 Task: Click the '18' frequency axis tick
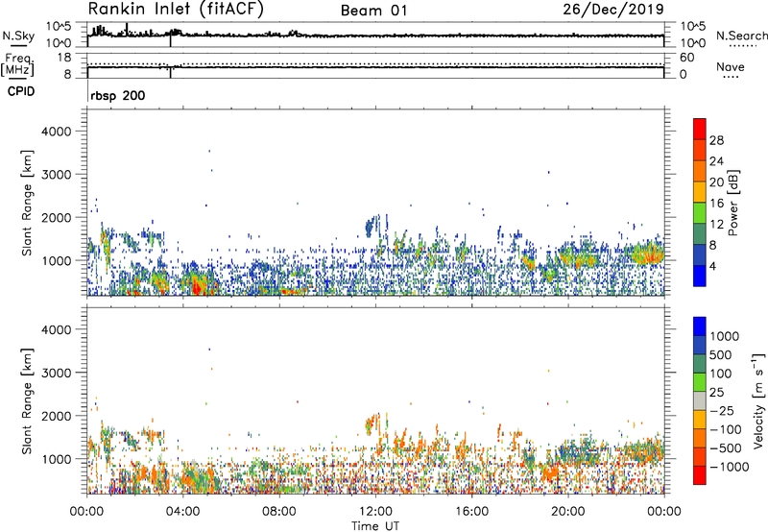point(65,58)
